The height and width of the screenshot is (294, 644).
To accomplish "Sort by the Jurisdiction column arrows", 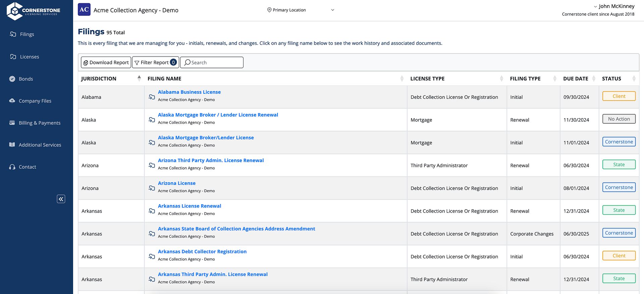I will tap(139, 78).
